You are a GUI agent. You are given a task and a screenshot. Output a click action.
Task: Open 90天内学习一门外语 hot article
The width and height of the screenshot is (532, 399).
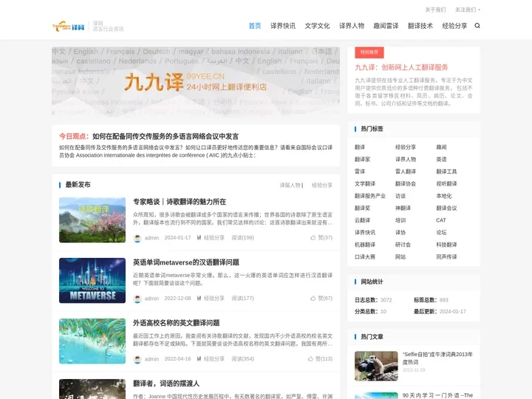(x=437, y=395)
